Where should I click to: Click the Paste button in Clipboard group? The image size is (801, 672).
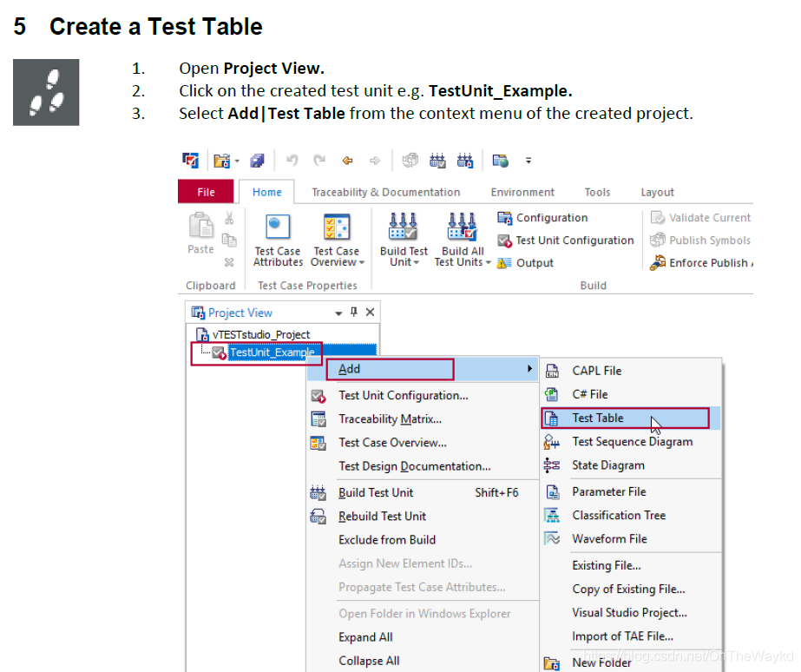point(200,233)
